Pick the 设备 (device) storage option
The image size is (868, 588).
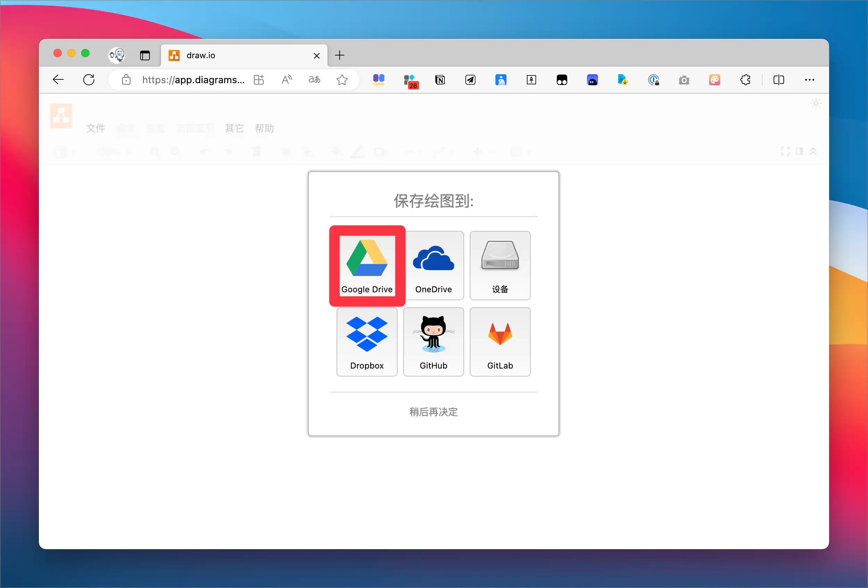tap(500, 265)
